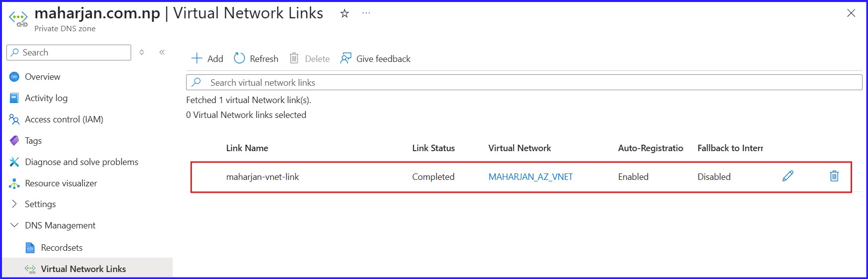The width and height of the screenshot is (868, 279).
Task: Open Resource visualizer
Action: 61,183
